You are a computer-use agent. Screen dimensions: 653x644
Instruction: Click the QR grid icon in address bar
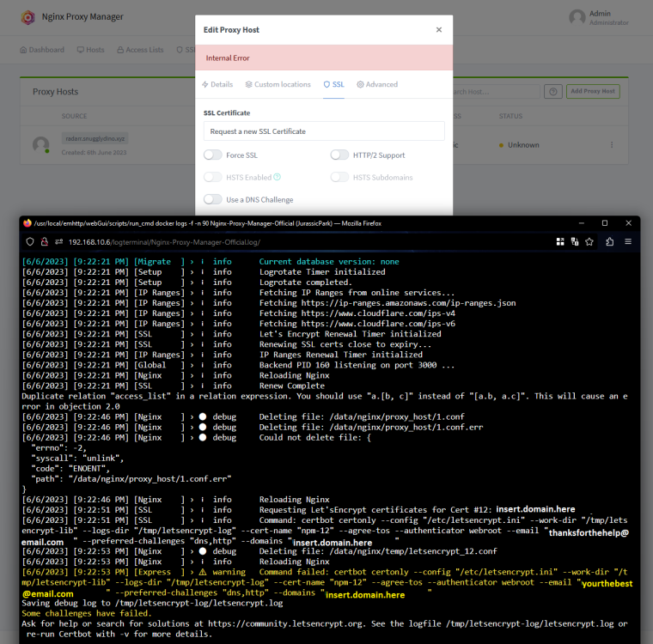coord(560,242)
